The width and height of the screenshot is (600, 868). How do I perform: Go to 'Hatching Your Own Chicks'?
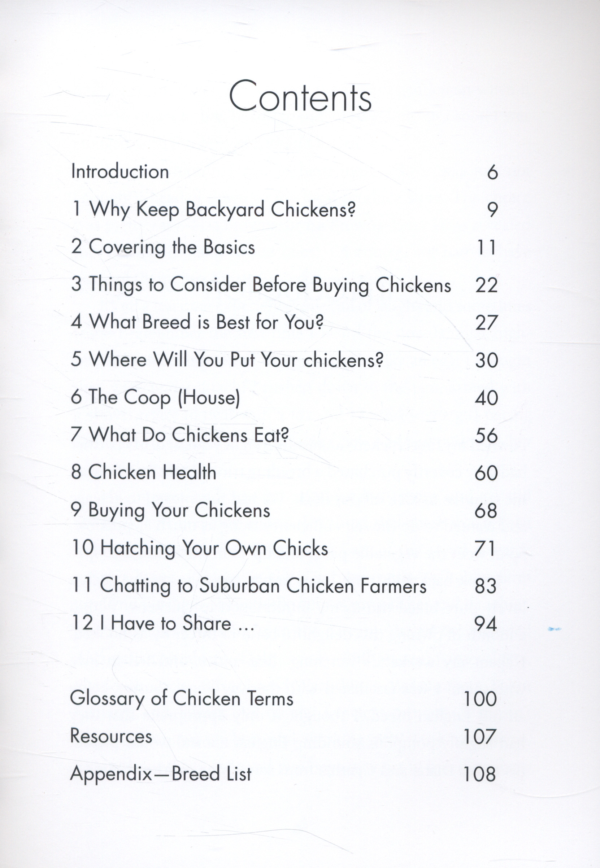tap(199, 548)
